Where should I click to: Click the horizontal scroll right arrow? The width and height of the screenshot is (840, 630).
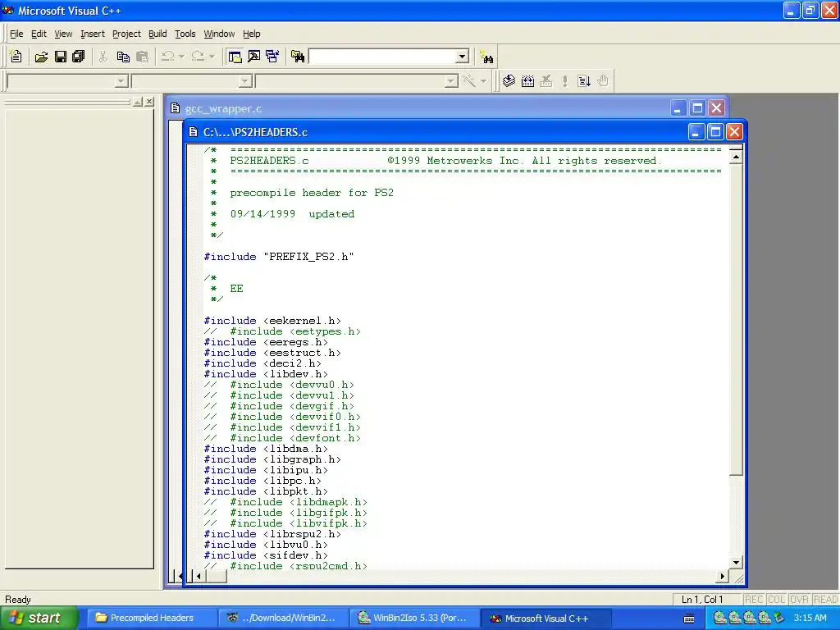coord(722,577)
